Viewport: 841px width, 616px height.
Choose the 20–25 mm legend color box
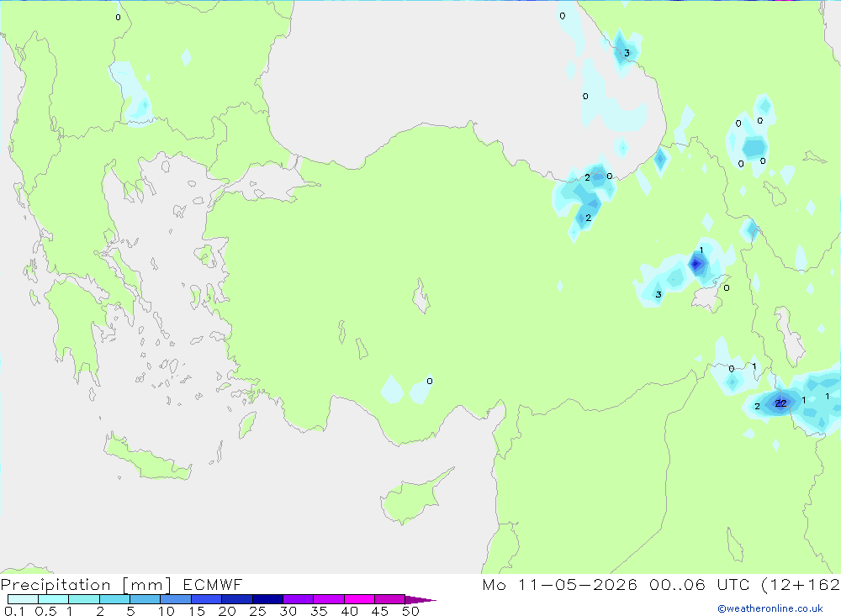click(237, 599)
